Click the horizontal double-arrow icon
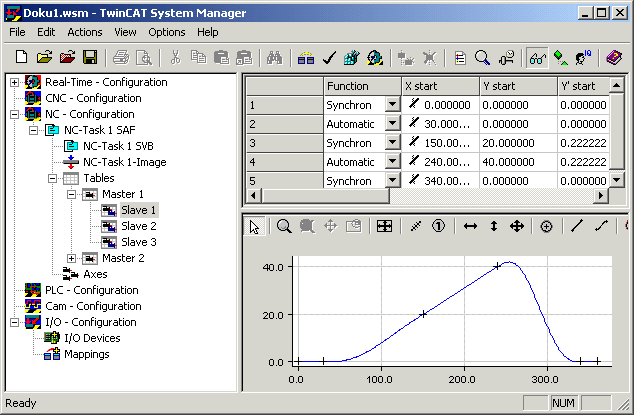 (470, 226)
